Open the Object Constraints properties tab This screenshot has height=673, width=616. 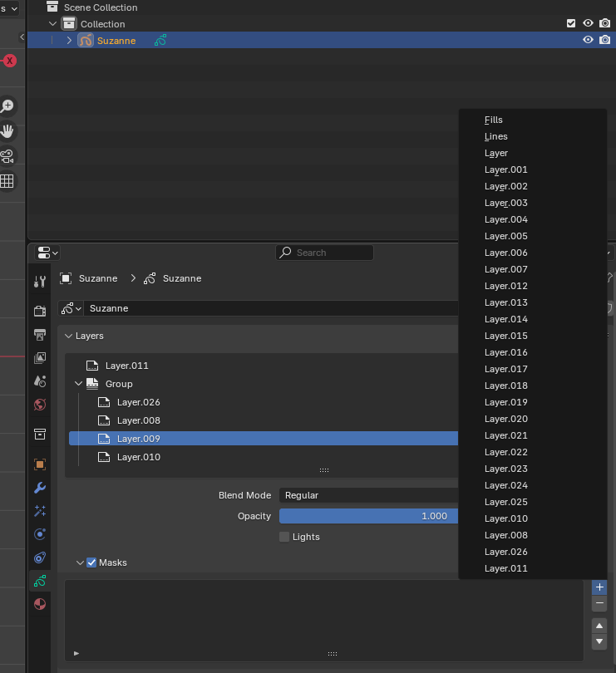[40, 558]
